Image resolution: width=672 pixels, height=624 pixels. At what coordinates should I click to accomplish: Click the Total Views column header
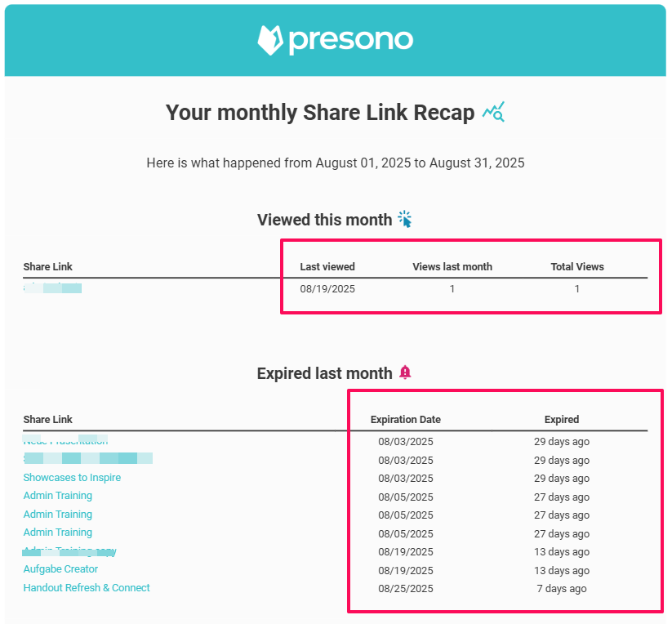(577, 267)
